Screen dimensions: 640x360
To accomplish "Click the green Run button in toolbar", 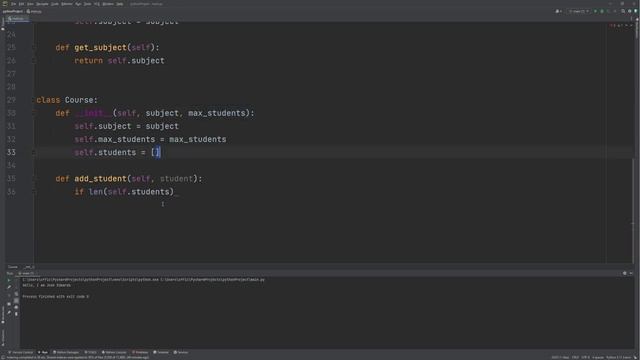I will point(595,11).
